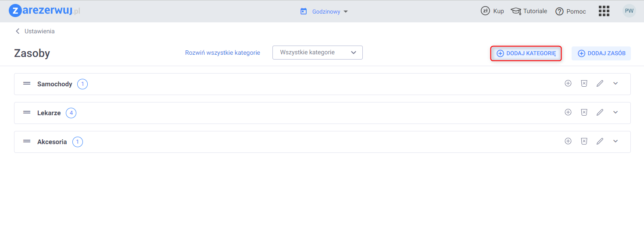Open the Pomoc help menu
The height and width of the screenshot is (226, 644).
click(x=571, y=11)
